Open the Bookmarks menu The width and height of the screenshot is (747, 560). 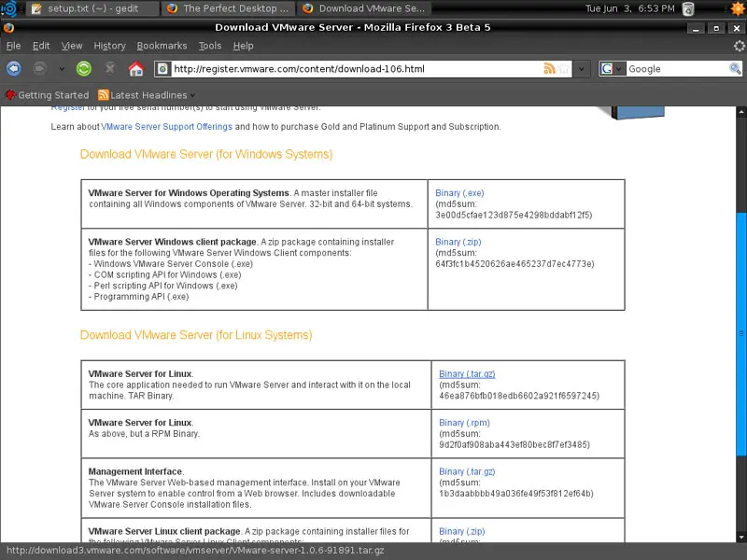tap(162, 46)
